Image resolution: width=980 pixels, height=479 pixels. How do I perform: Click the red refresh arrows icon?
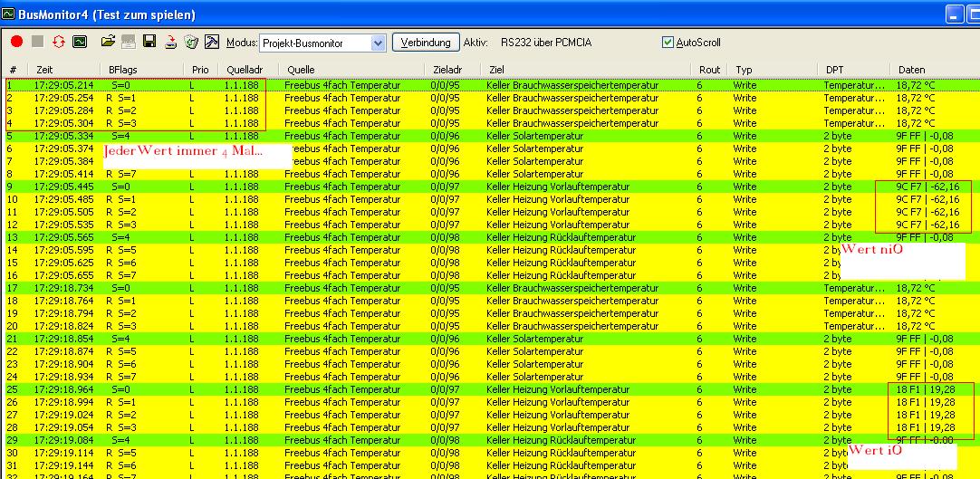(x=59, y=42)
